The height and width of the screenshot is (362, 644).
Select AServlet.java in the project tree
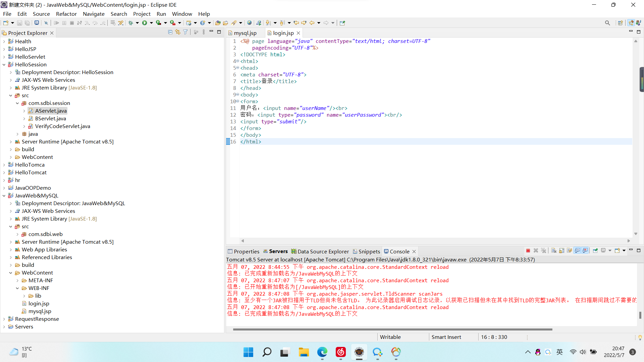point(51,111)
